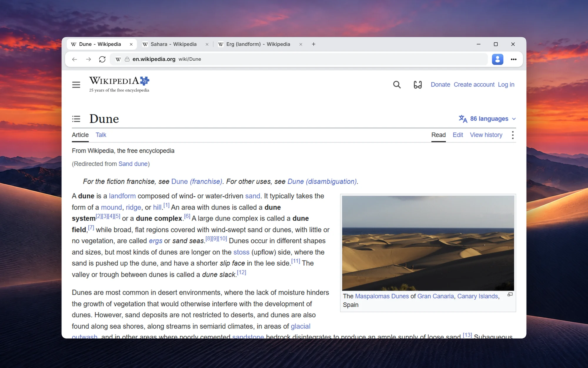
Task: Close the Dune - Wikipedia tab
Action: (x=131, y=44)
